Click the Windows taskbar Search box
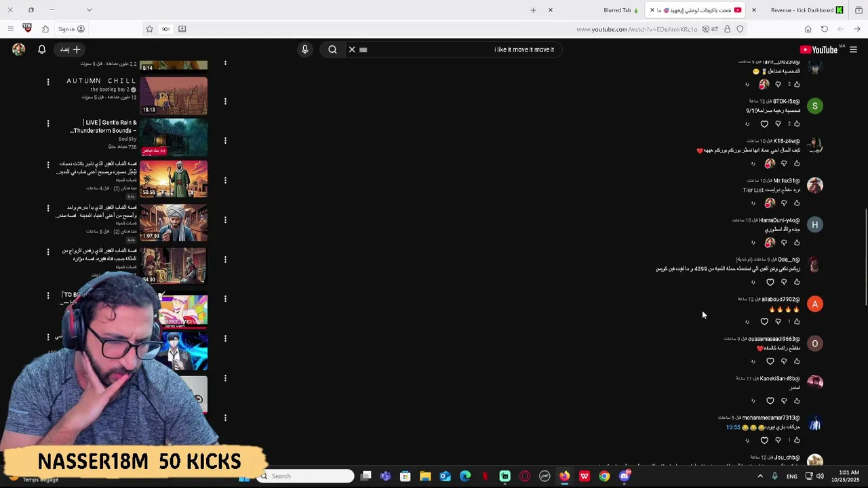 coord(307,476)
